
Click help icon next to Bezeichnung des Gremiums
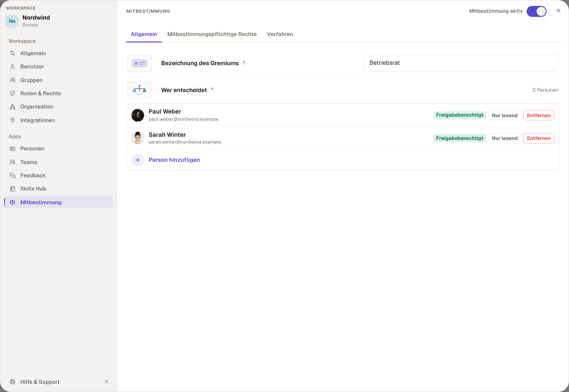point(244,63)
